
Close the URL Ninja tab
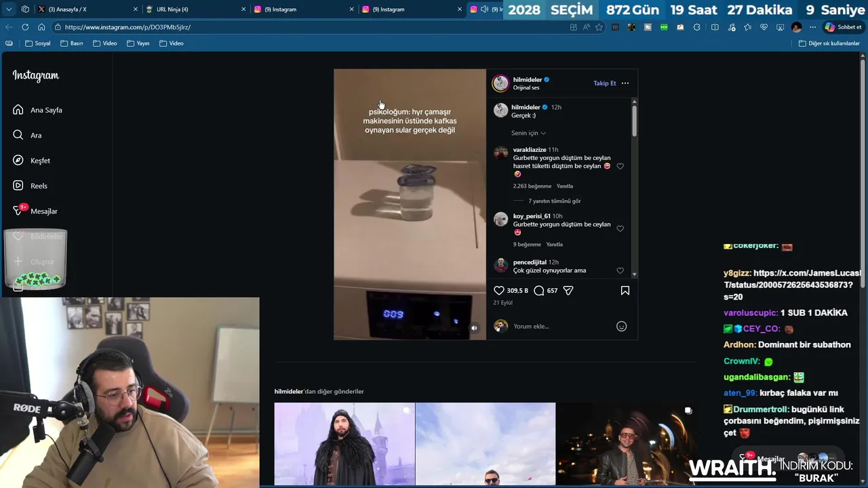click(243, 9)
